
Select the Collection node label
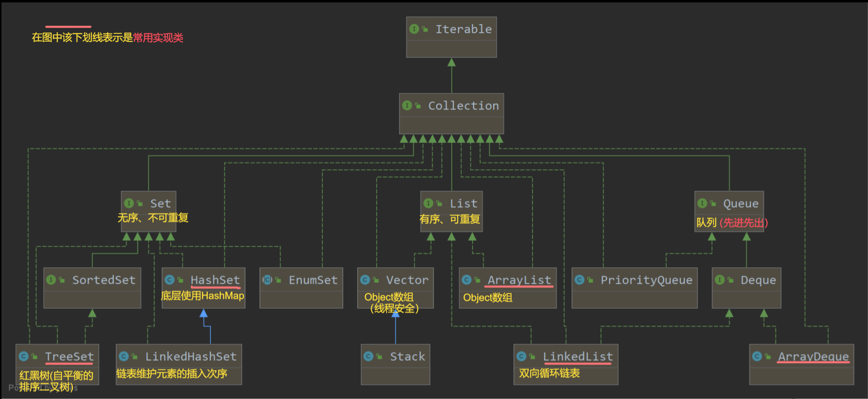(464, 106)
